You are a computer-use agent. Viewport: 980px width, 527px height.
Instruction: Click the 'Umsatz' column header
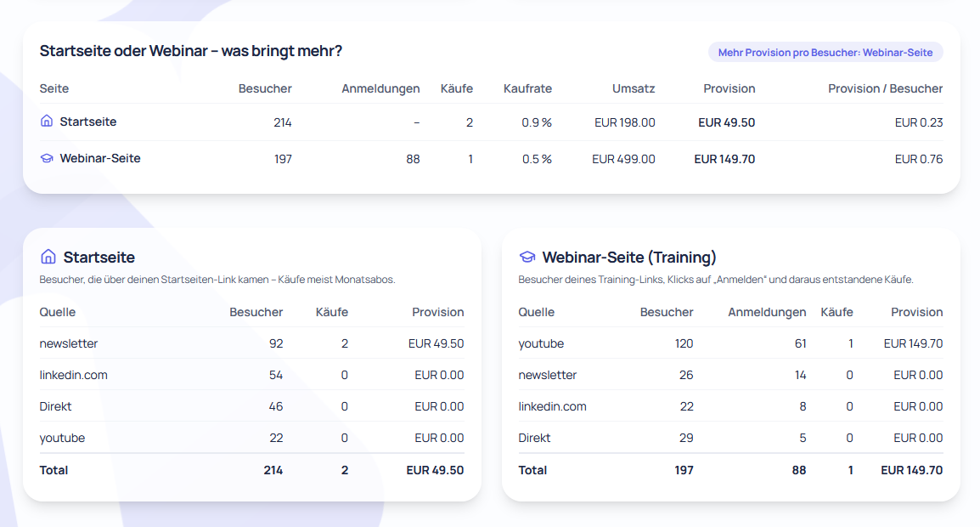(x=634, y=88)
